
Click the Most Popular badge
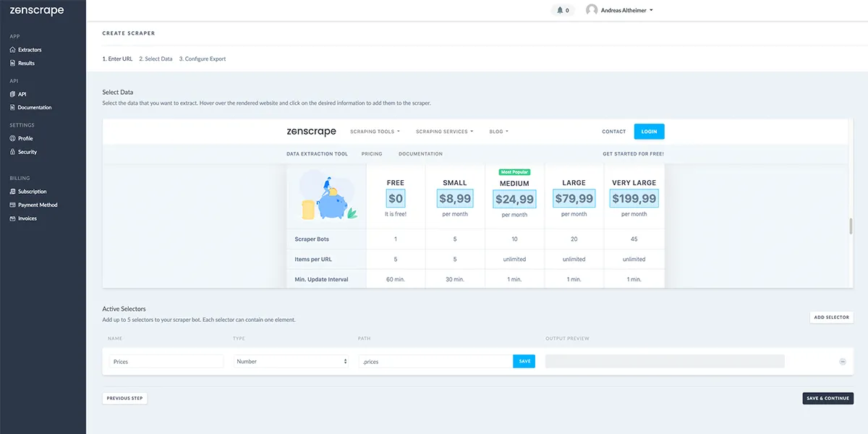click(x=514, y=172)
